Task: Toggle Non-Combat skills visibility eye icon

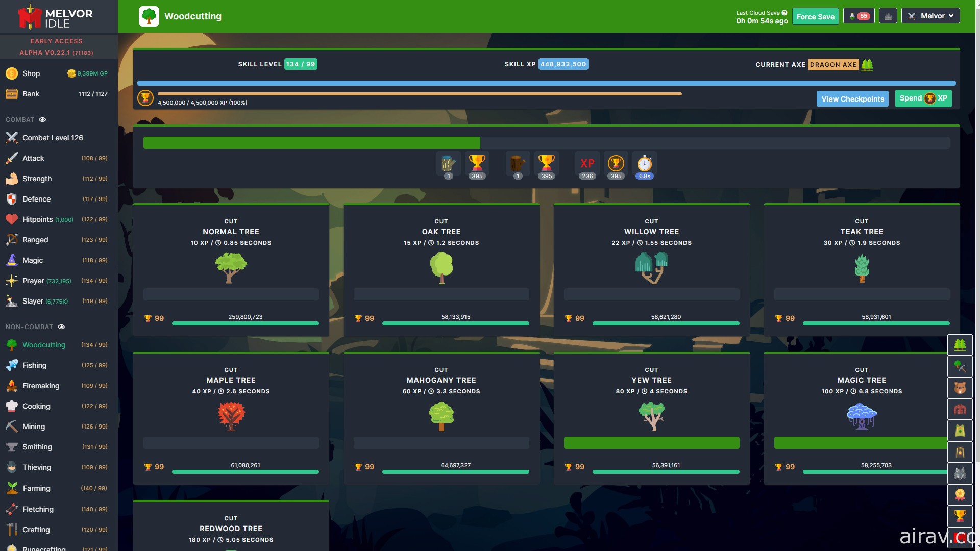Action: tap(63, 327)
